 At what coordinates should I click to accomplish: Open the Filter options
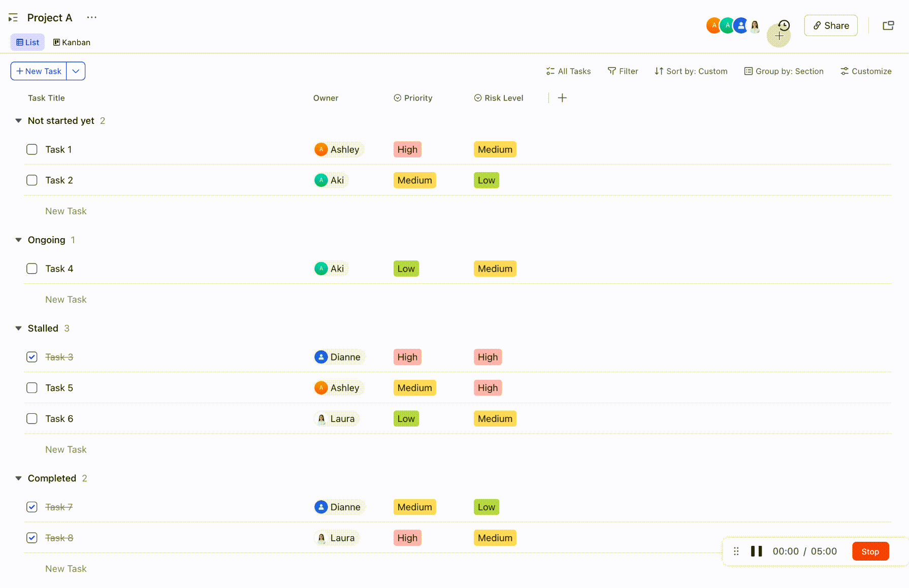[623, 71]
